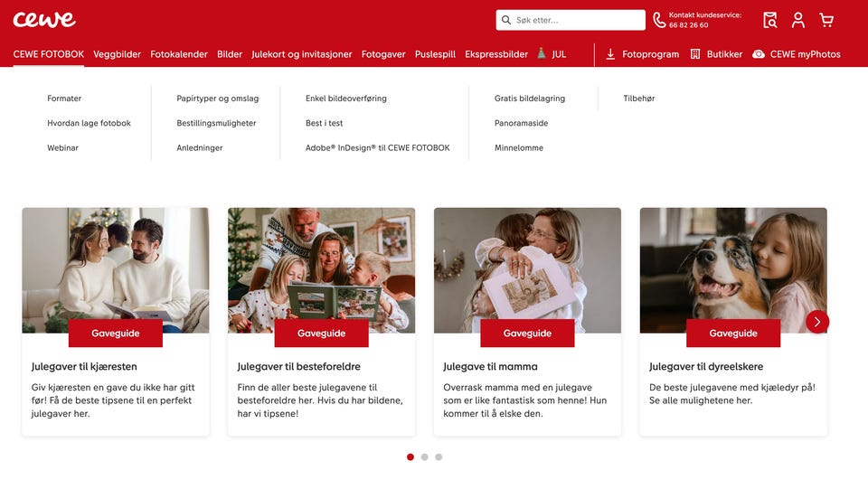Image resolution: width=868 pixels, height=480 pixels.
Task: Open Hvordan lage fotobok
Action: (90, 123)
